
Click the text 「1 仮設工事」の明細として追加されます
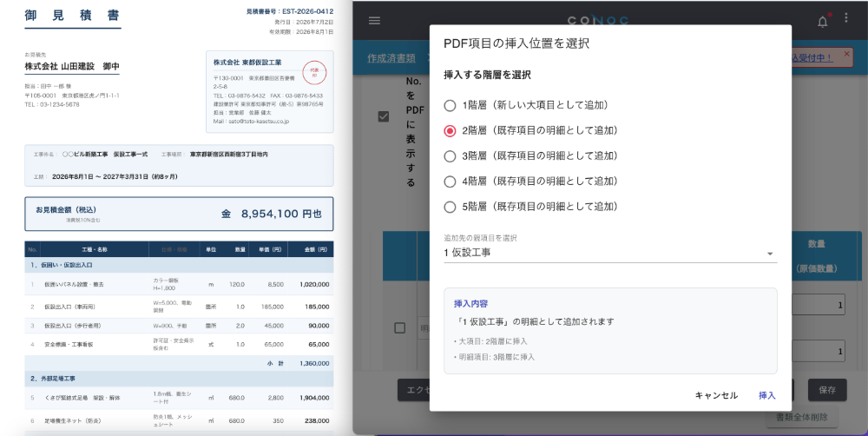pyautogui.click(x=534, y=321)
